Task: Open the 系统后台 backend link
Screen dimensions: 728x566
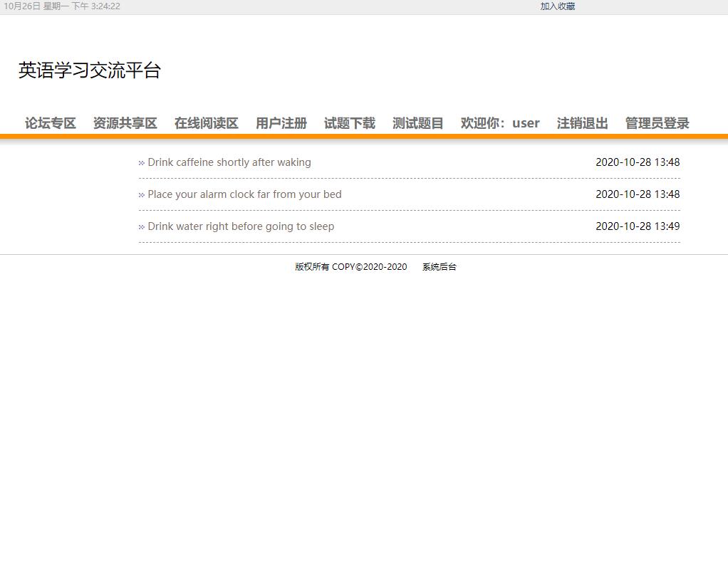Action: pos(439,267)
